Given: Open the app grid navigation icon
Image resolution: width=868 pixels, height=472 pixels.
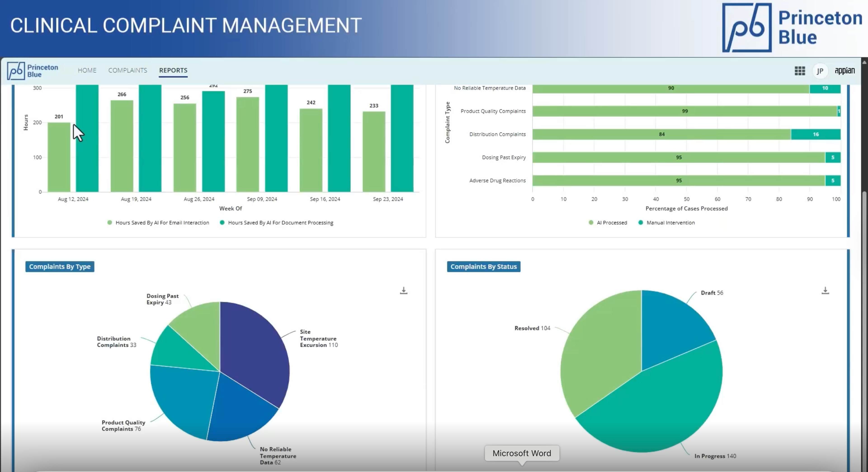Looking at the screenshot, I should (800, 71).
